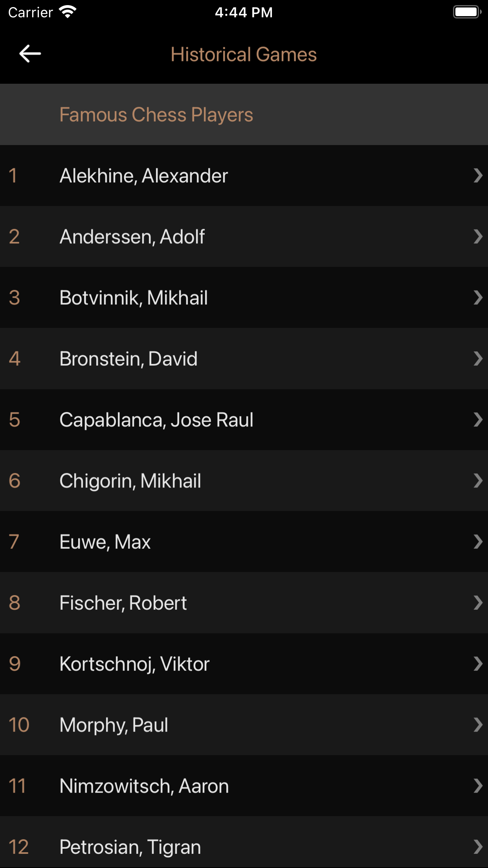Tap the battery indicator icon
Viewport: 488px width, 868px height.
(467, 12)
